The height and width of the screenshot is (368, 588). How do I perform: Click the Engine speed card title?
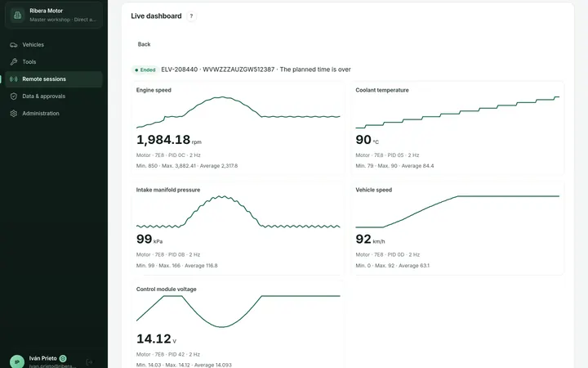154,90
